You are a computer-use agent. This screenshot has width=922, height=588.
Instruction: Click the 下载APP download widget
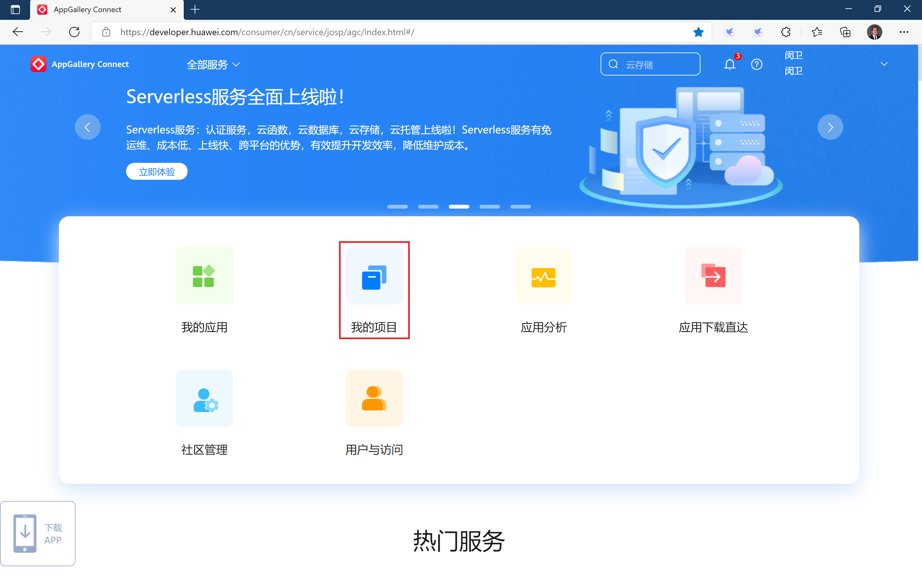[x=38, y=533]
